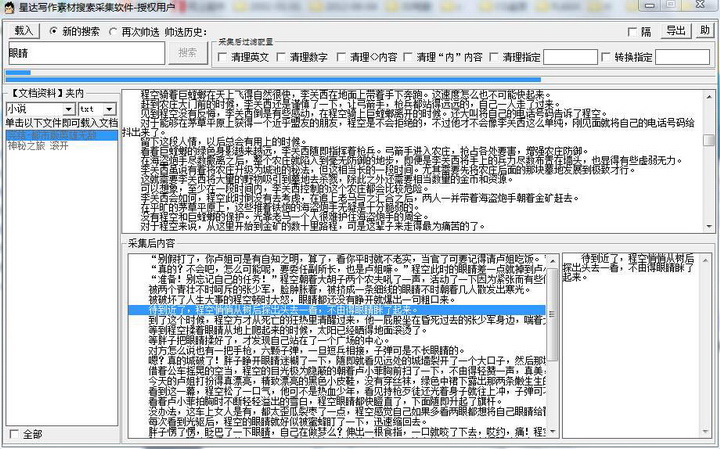
Task: Check the 清理指定 checkbox
Action: pos(494,57)
